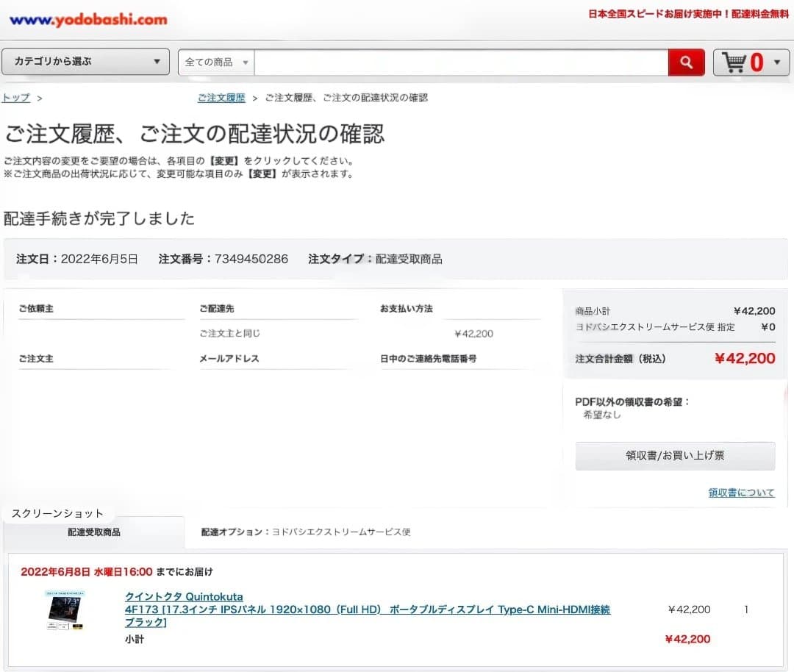Open the 全ての商品 search category dropdown
The height and width of the screenshot is (672, 794).
216,62
